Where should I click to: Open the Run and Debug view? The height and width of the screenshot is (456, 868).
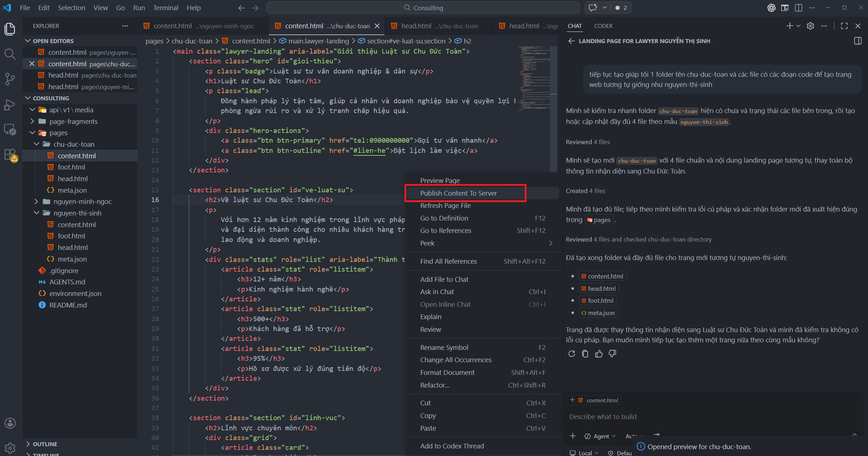tap(10, 105)
